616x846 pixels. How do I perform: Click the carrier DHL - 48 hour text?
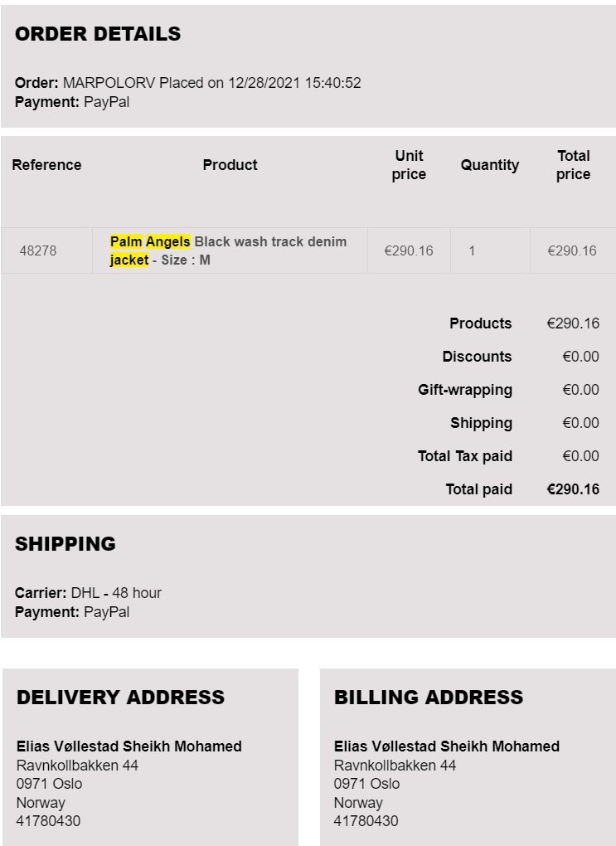(x=117, y=593)
